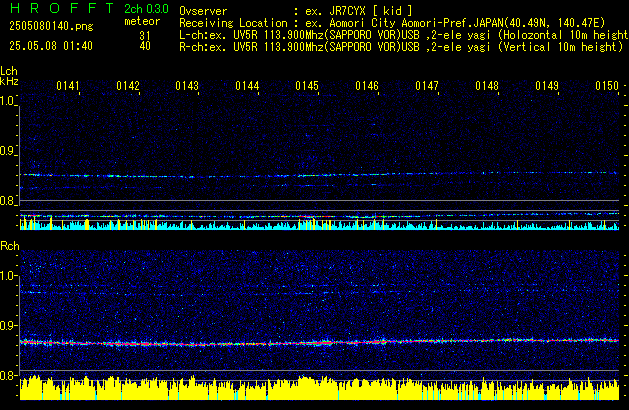Click the word meteor
Screen dimensions: 629x410
142,21
